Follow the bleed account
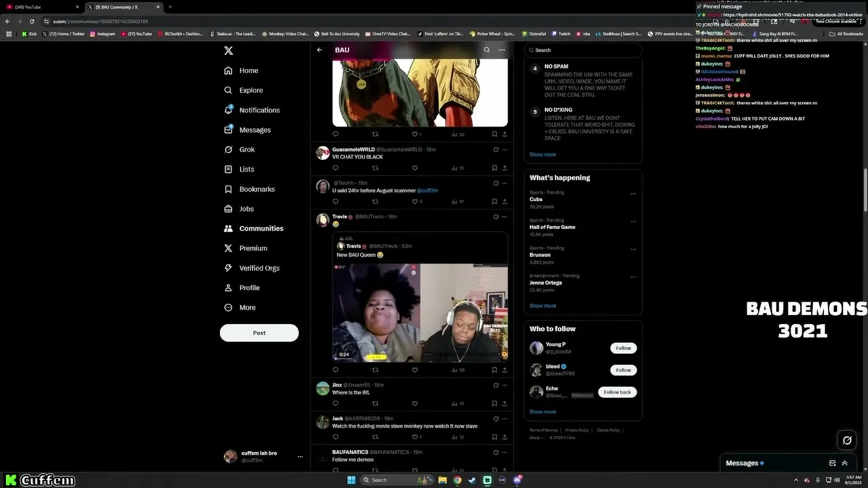Image resolution: width=868 pixels, height=488 pixels. [623, 370]
